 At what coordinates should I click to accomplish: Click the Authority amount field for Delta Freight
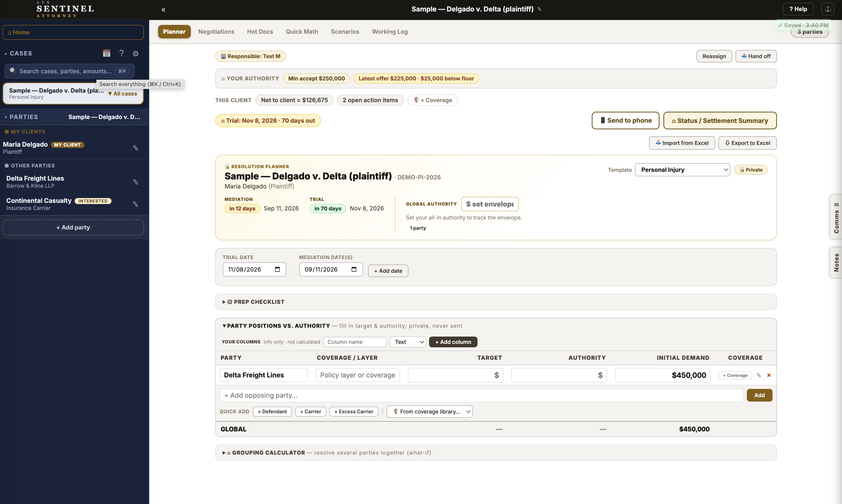(x=559, y=375)
